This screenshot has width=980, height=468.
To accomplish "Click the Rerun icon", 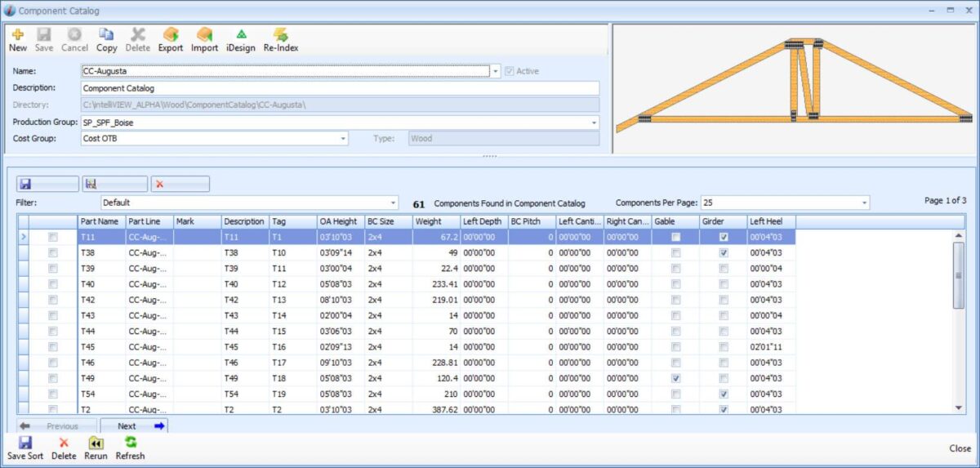I will point(96,448).
